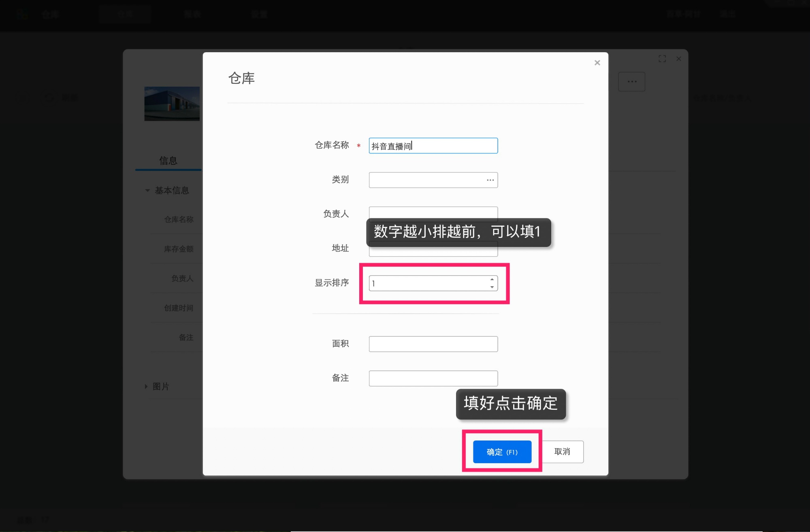Viewport: 810px width, 532px height.
Task: Click the fullscreen expand icon
Action: (662, 59)
